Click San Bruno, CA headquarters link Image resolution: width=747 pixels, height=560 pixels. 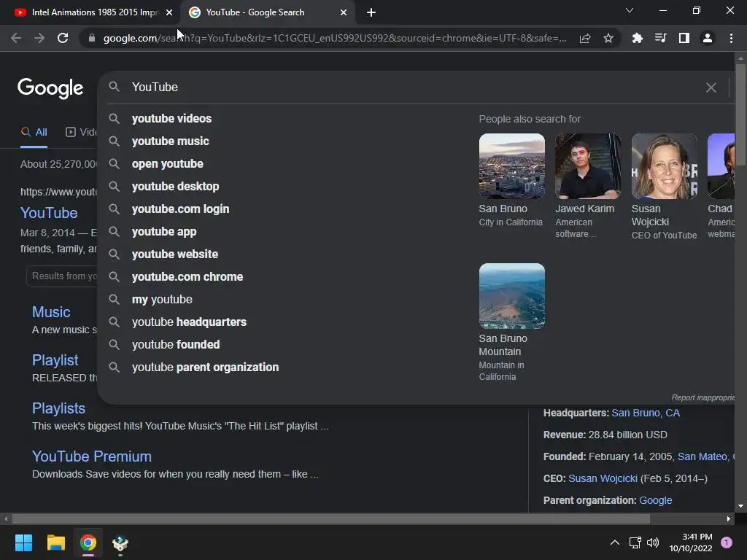tap(646, 413)
